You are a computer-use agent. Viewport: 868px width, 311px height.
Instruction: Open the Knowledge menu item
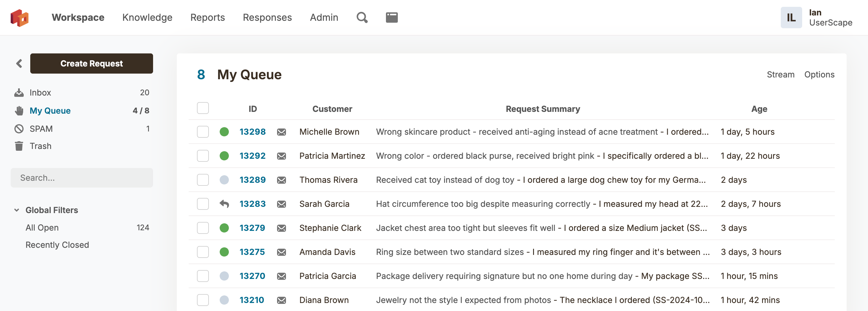(147, 18)
